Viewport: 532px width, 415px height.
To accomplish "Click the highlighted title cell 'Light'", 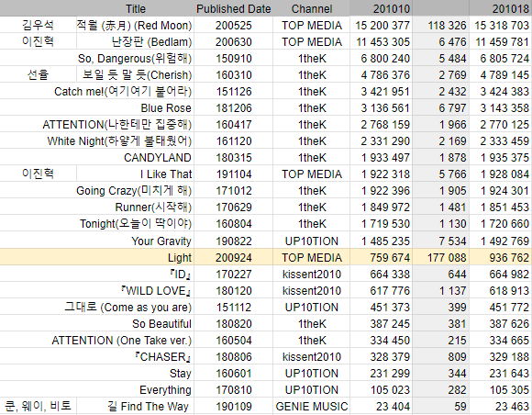I will (x=180, y=258).
